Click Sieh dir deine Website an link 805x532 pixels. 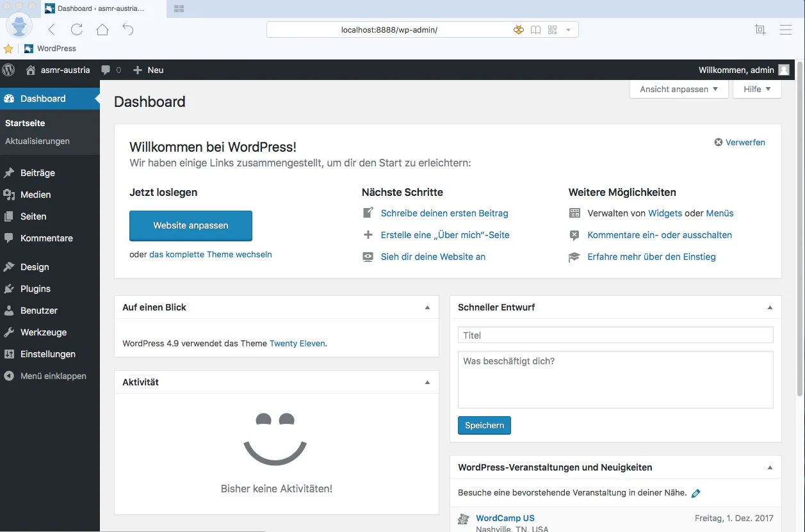tap(433, 257)
